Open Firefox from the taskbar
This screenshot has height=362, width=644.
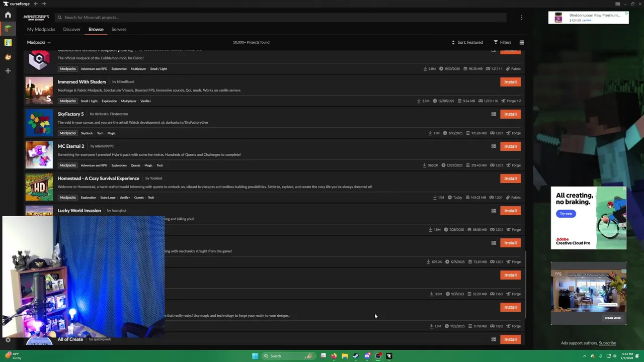point(334,356)
